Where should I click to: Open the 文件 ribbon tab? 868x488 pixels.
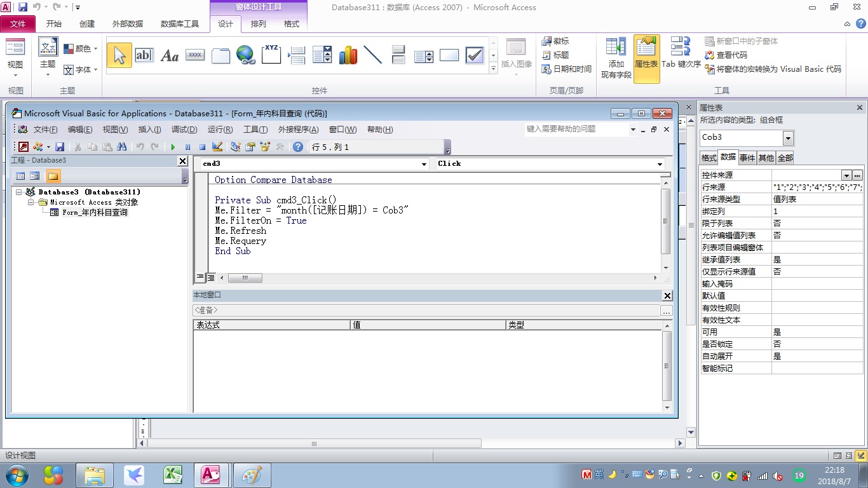[x=18, y=24]
